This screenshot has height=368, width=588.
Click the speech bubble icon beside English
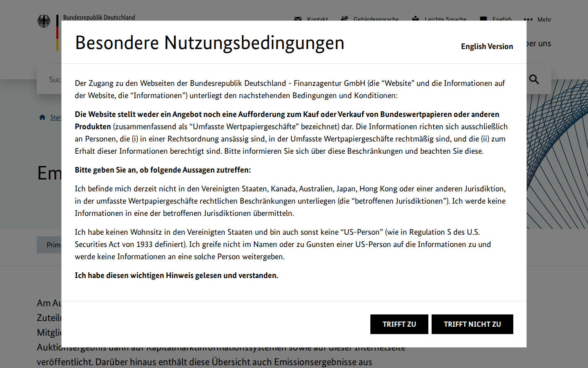483,19
